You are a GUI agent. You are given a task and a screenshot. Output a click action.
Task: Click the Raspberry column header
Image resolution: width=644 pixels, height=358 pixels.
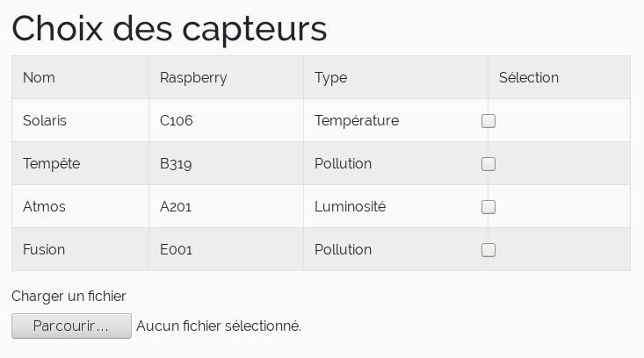click(193, 77)
